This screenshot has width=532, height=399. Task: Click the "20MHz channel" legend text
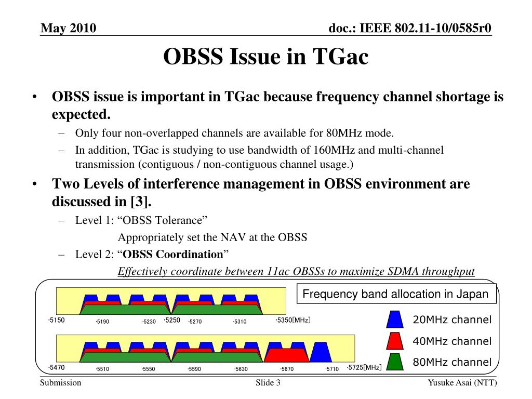click(452, 320)
